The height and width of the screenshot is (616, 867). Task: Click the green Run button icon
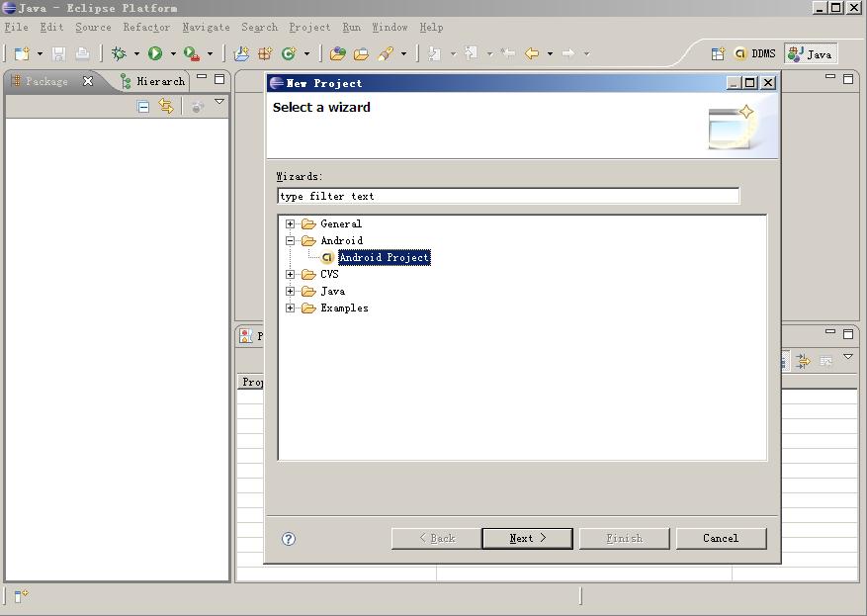point(155,53)
